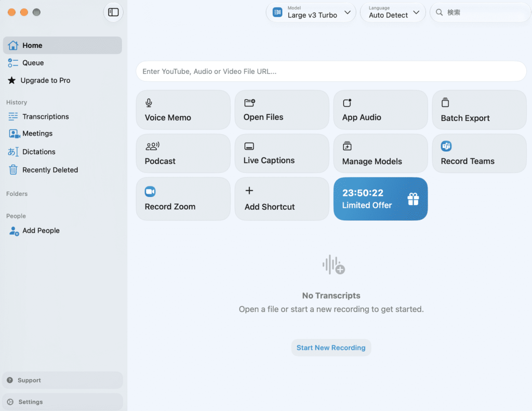The image size is (532, 411).
Task: Click the search magnifier icon
Action: [439, 12]
